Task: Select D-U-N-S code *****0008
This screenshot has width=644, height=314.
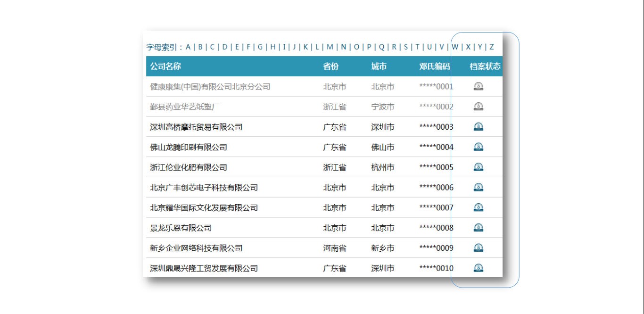Action: (436, 228)
